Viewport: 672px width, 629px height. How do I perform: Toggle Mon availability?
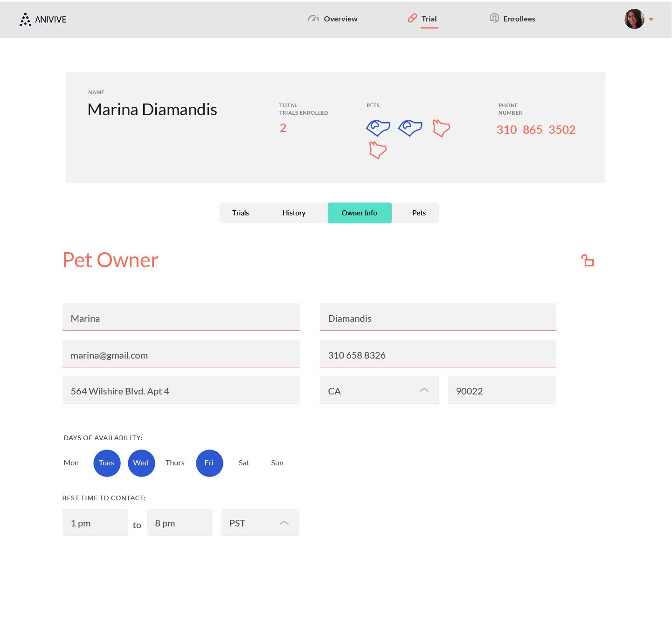(71, 463)
